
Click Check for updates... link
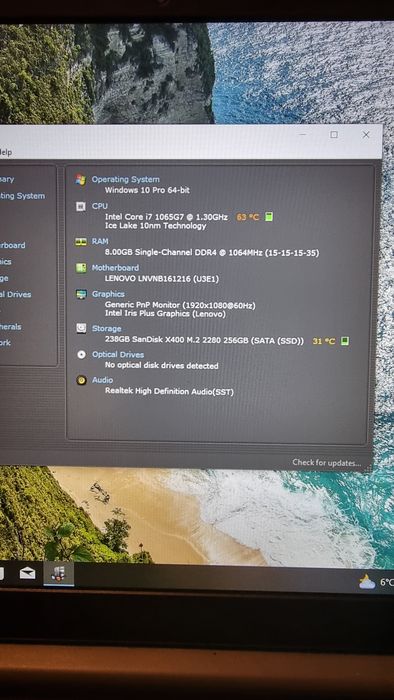click(327, 463)
